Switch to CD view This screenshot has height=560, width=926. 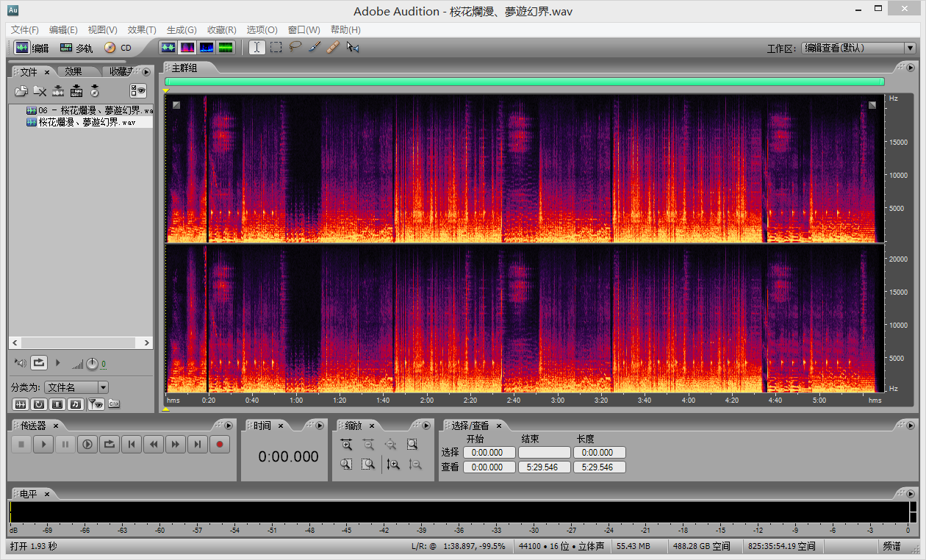pos(118,49)
